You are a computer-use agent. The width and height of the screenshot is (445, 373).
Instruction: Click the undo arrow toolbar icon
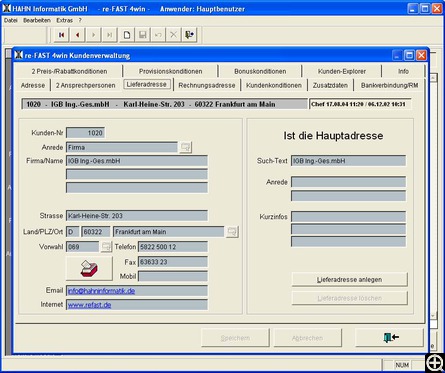[x=158, y=35]
